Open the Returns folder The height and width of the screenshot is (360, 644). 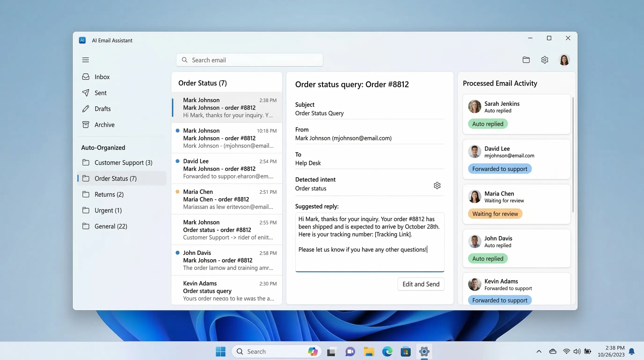[109, 194]
